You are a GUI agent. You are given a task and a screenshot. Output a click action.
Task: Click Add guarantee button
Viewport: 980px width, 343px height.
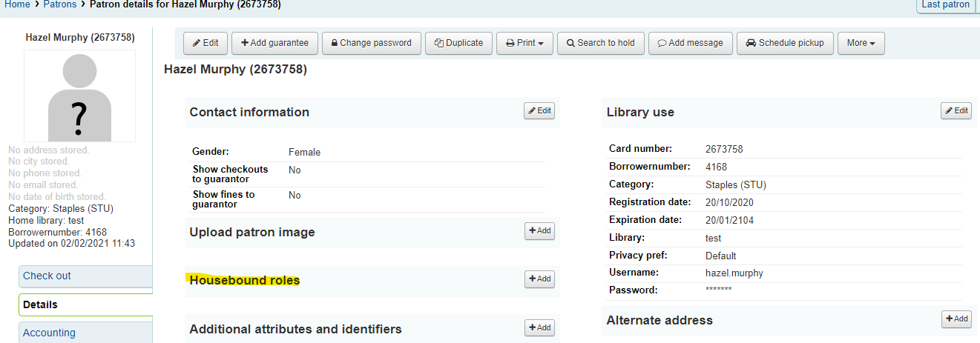coord(275,43)
